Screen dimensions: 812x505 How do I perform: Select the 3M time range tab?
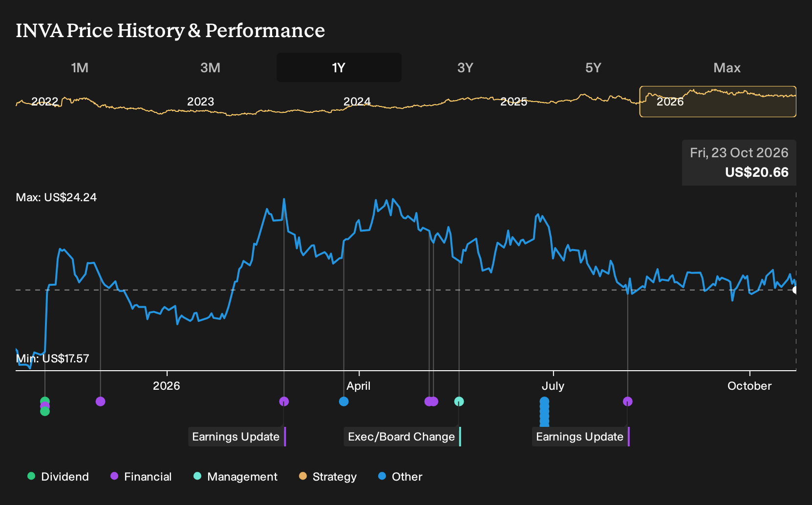(210, 67)
